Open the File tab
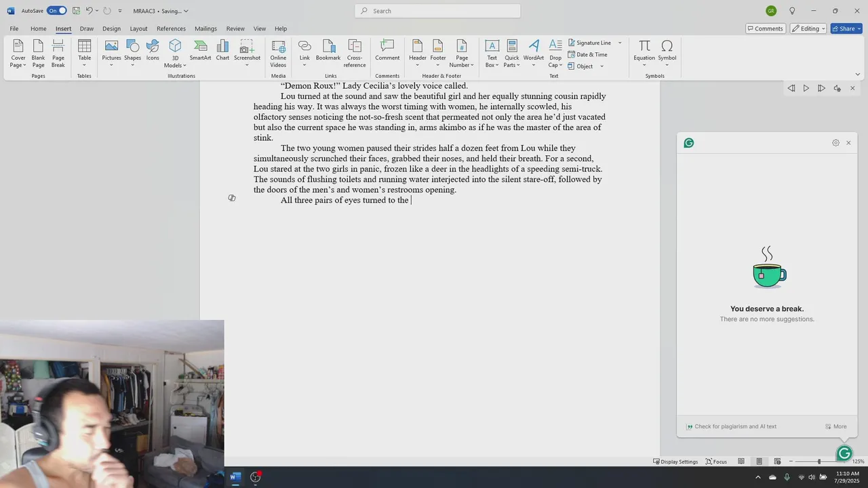Viewport: 868px width, 488px height. coord(14,28)
